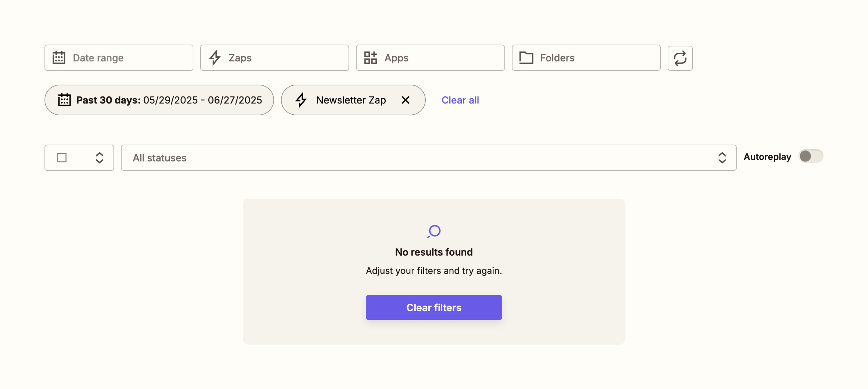The image size is (868, 389).
Task: Click the Clear all link
Action: [460, 100]
